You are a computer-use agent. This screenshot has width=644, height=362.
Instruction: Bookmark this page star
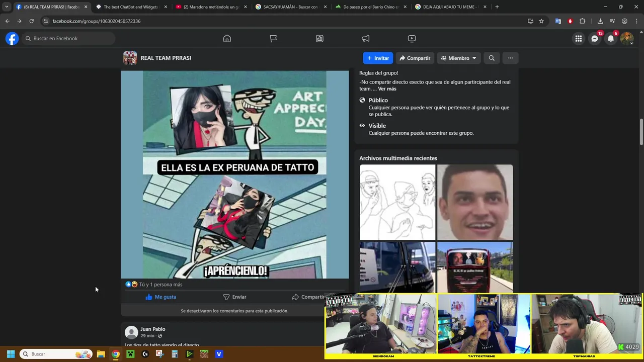541,21
